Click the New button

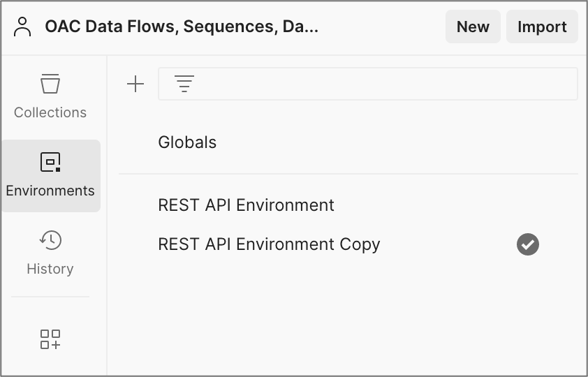click(x=473, y=27)
